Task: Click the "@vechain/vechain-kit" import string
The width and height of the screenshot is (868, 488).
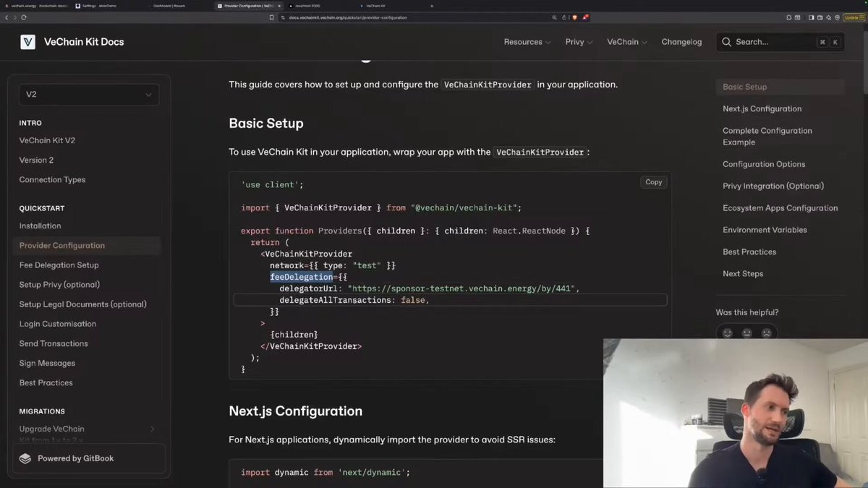Action: tap(464, 207)
